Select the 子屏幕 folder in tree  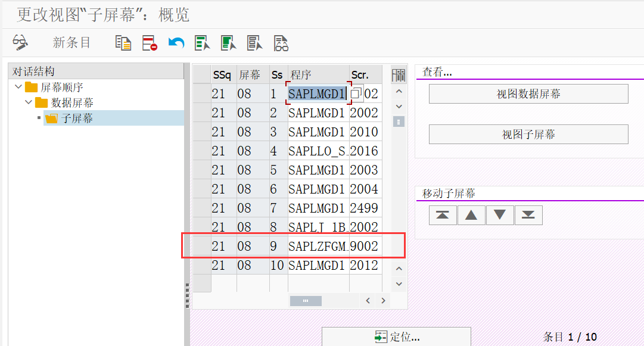[77, 118]
